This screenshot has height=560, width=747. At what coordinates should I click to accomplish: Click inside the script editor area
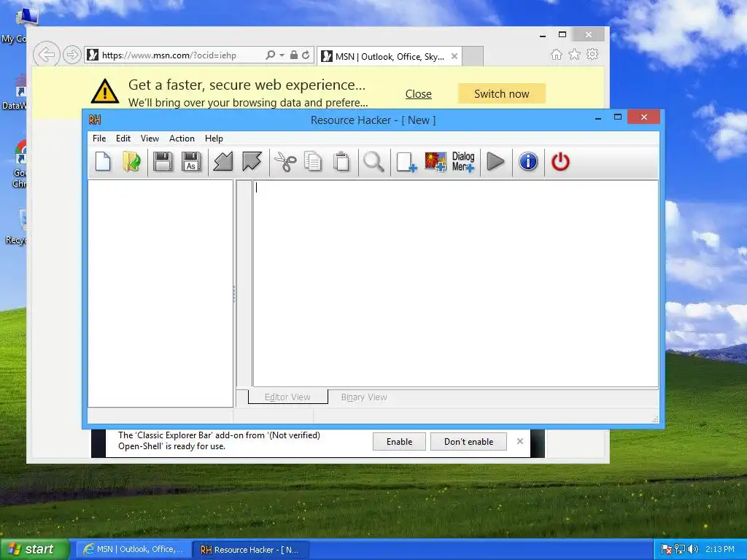click(455, 284)
